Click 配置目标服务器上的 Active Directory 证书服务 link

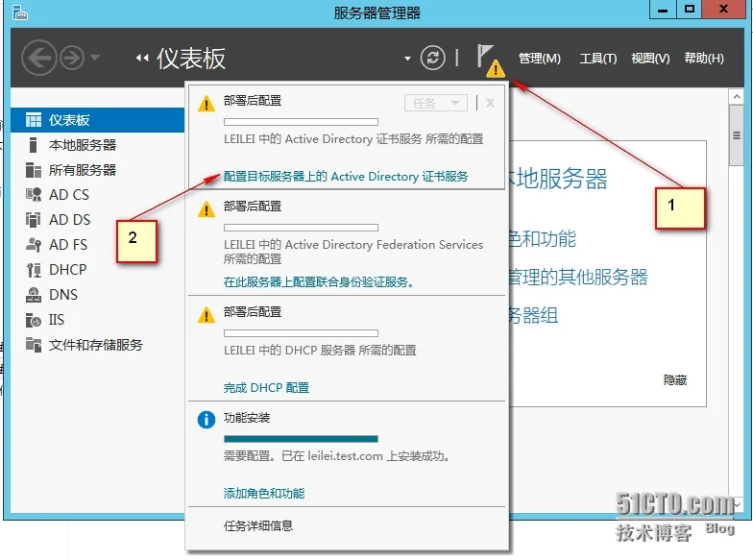(346, 177)
